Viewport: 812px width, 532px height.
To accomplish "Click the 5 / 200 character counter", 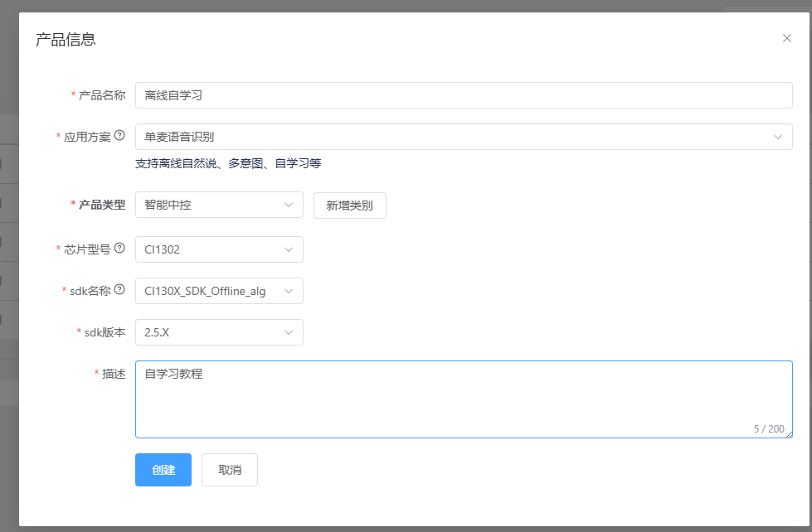I will pyautogui.click(x=768, y=429).
